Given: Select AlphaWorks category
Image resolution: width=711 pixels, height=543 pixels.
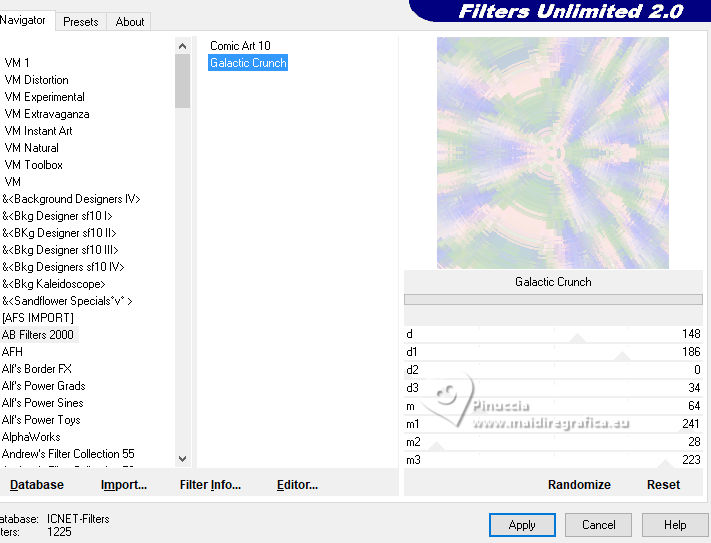Looking at the screenshot, I should click(31, 437).
